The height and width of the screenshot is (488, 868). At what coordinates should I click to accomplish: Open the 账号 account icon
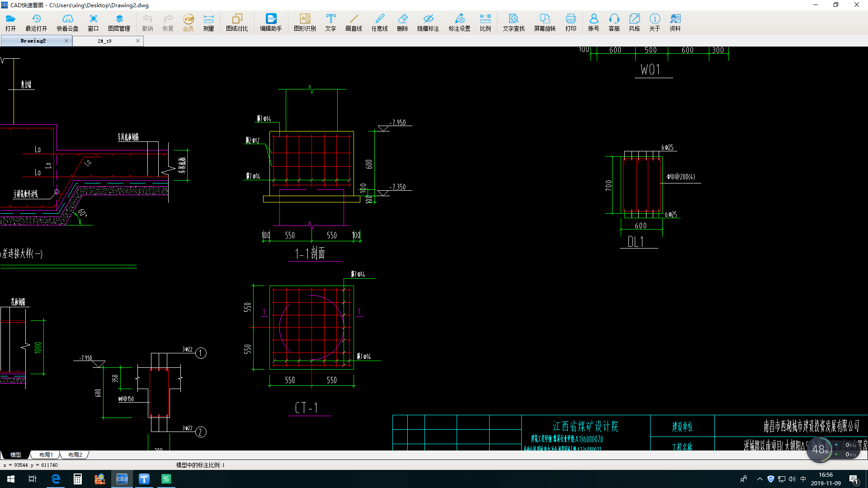click(x=594, y=22)
